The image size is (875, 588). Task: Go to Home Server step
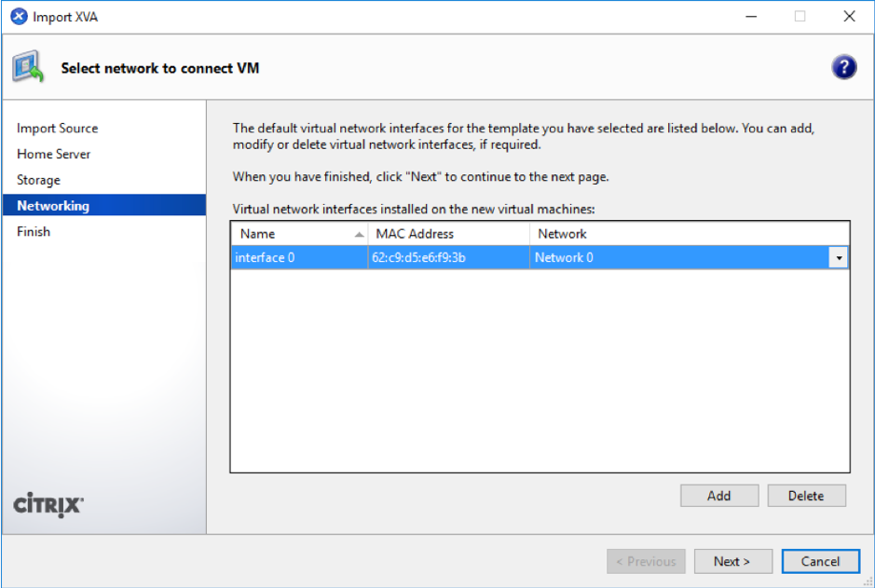pyautogui.click(x=53, y=154)
